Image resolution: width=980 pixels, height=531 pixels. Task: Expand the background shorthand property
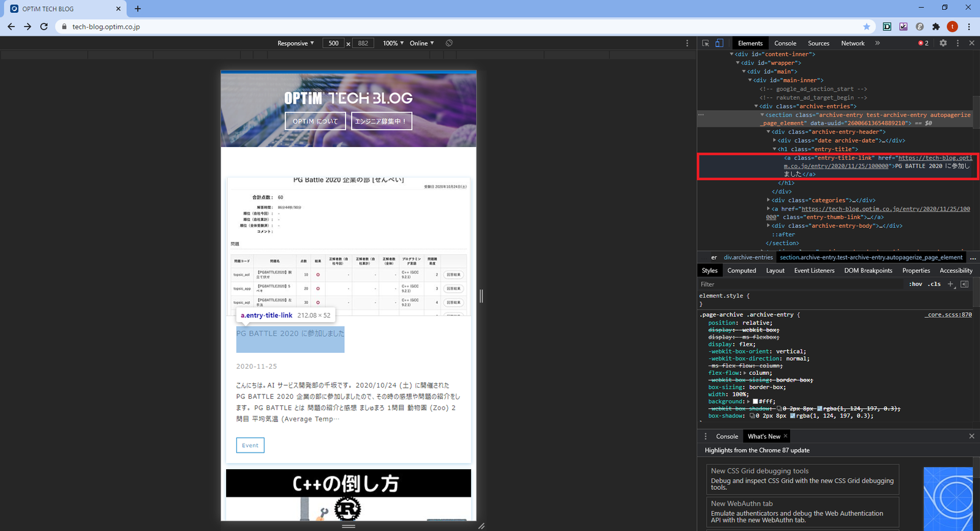tap(748, 402)
